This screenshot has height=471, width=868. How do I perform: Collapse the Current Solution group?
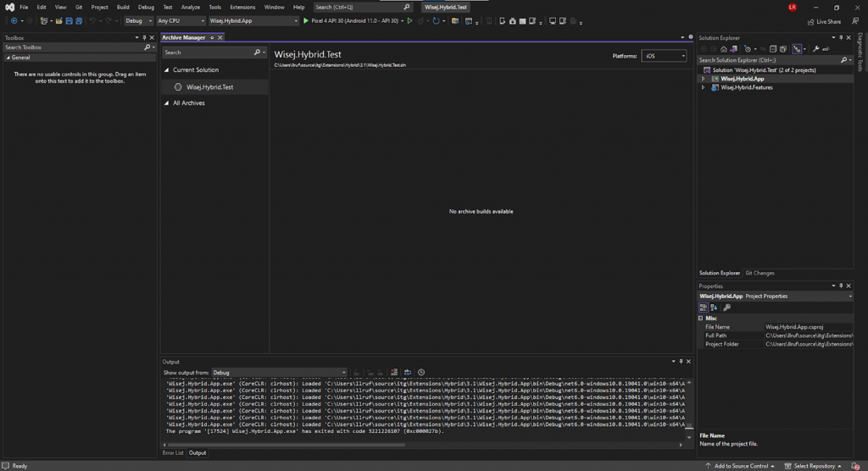tap(167, 70)
